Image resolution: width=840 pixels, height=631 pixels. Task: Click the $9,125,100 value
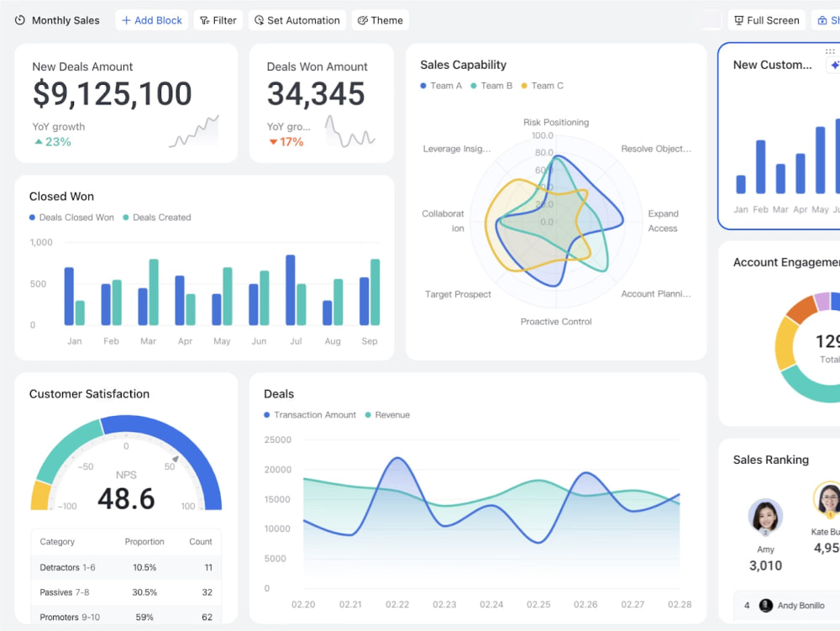[x=112, y=94]
